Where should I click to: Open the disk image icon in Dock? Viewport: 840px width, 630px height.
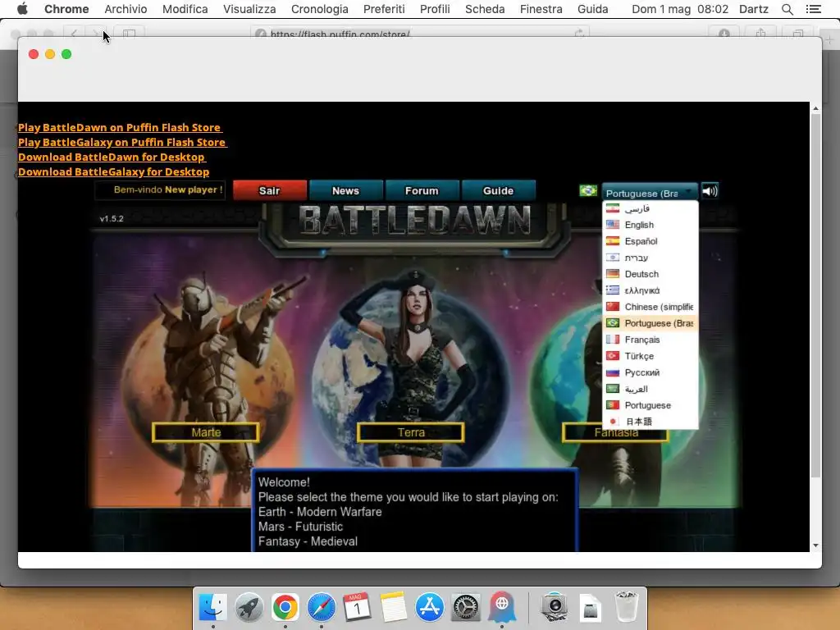pos(591,608)
